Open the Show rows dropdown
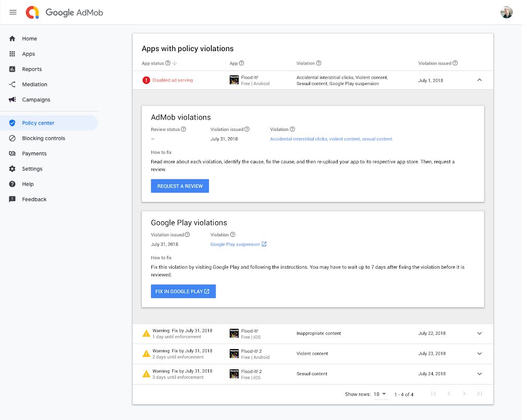The image size is (522, 420). coord(380,394)
